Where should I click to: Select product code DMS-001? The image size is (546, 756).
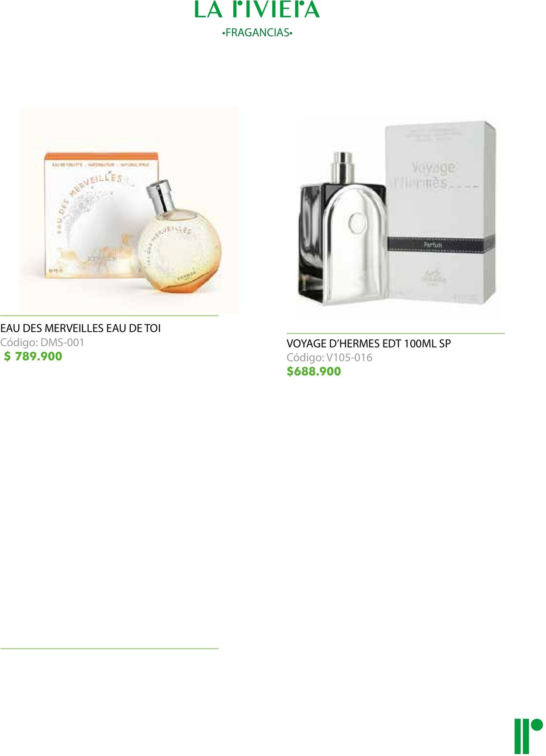(42, 343)
